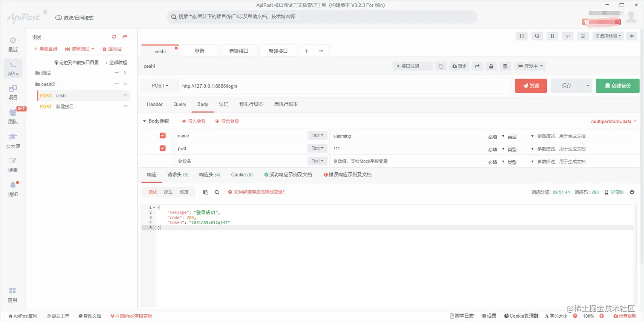The image size is (644, 322).
Task: Click the 如何绑定响应结果到变量? help link
Action: [x=256, y=192]
